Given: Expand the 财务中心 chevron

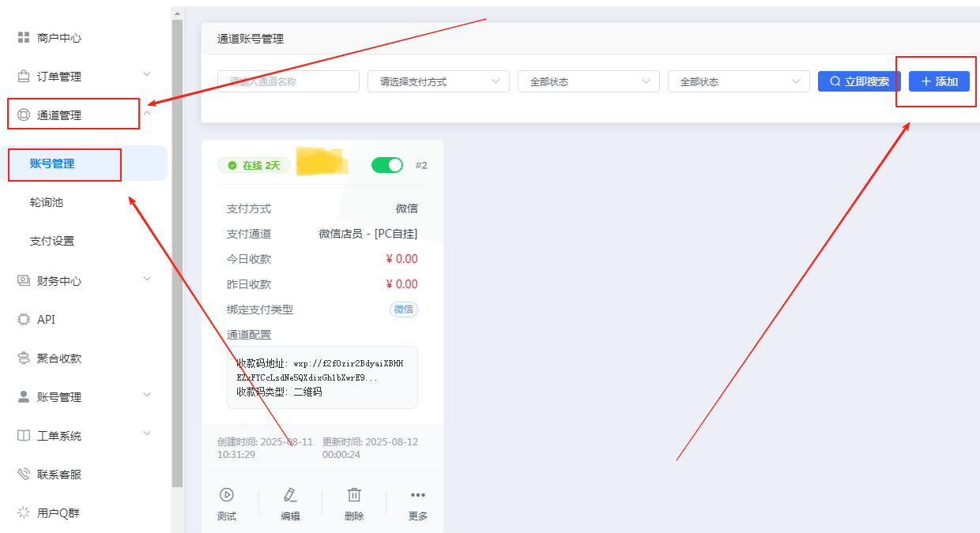Looking at the screenshot, I should click(x=147, y=278).
